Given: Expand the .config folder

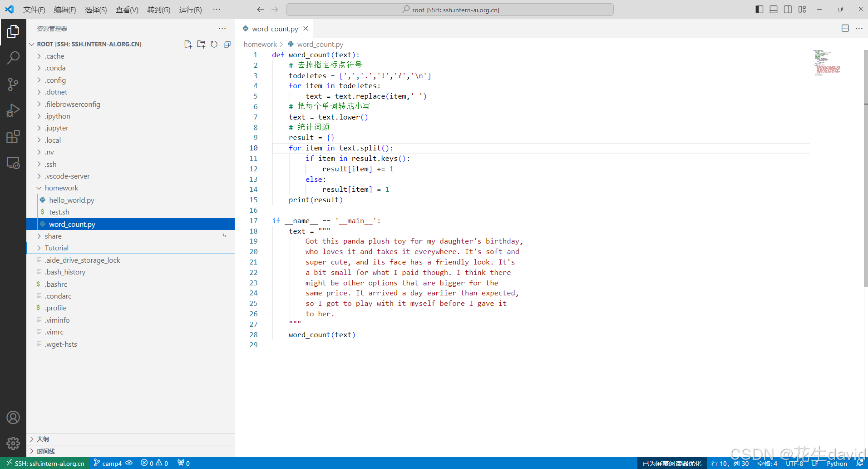Looking at the screenshot, I should point(130,80).
